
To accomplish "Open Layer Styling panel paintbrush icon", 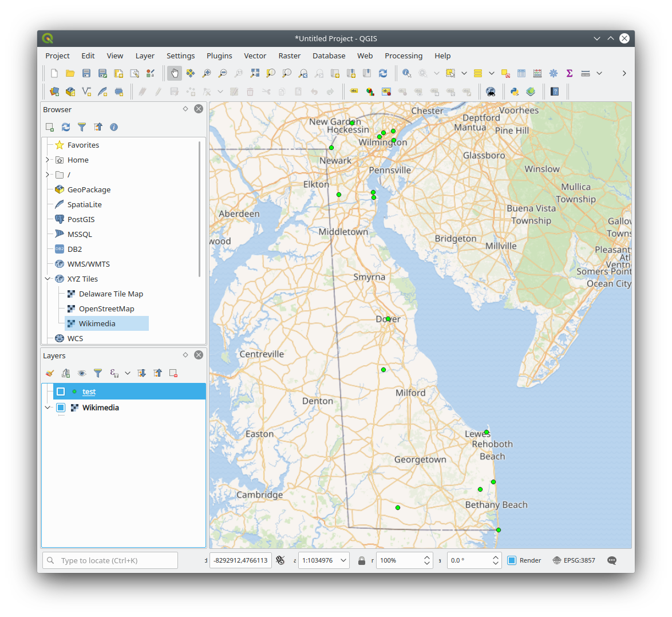I will tap(50, 373).
